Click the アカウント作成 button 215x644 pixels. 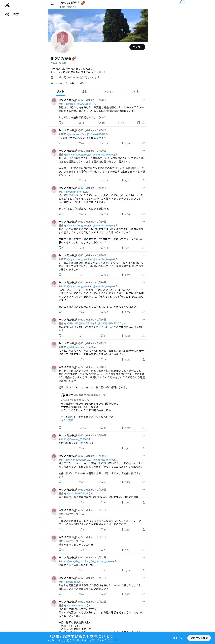tap(199, 638)
